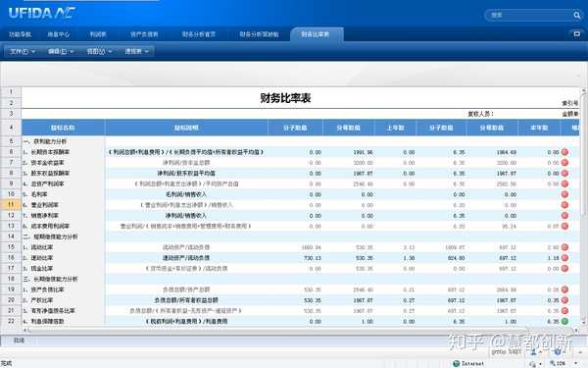Screen dimensions: 588x368
Task: Click the green status indicator in row 22
Action: pos(564,321)
